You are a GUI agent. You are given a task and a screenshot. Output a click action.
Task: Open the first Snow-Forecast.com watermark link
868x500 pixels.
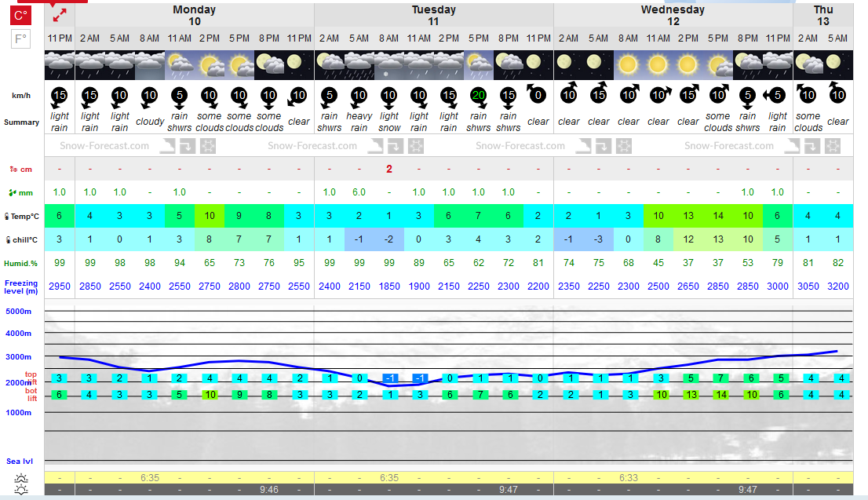coord(104,146)
